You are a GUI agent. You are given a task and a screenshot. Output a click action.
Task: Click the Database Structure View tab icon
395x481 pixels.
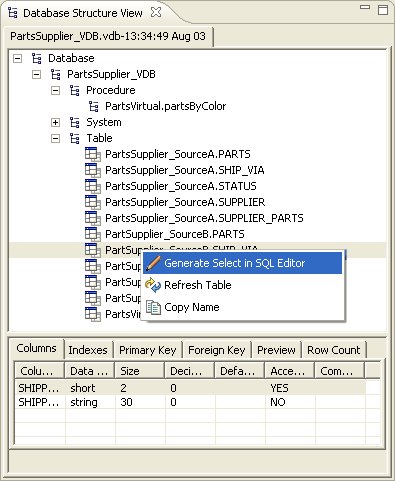13,13
